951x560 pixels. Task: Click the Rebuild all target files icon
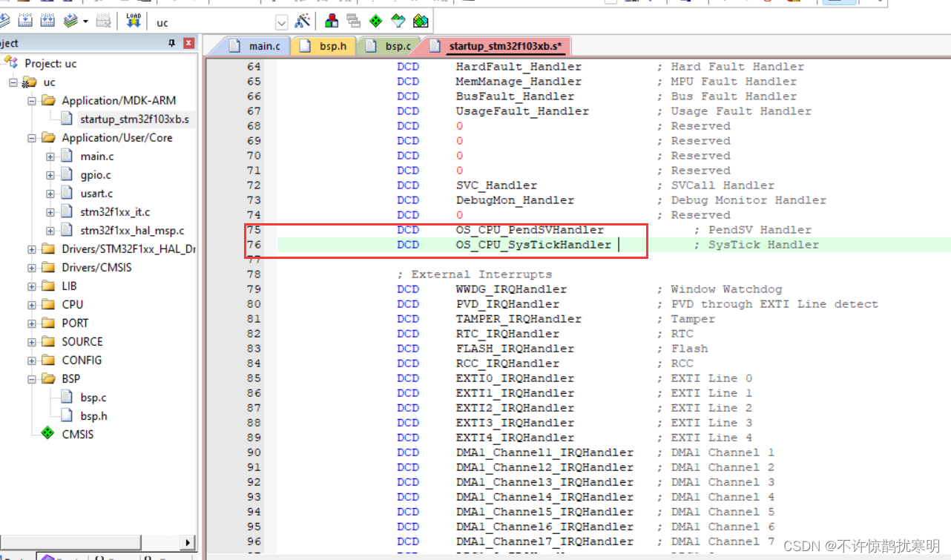(x=47, y=21)
